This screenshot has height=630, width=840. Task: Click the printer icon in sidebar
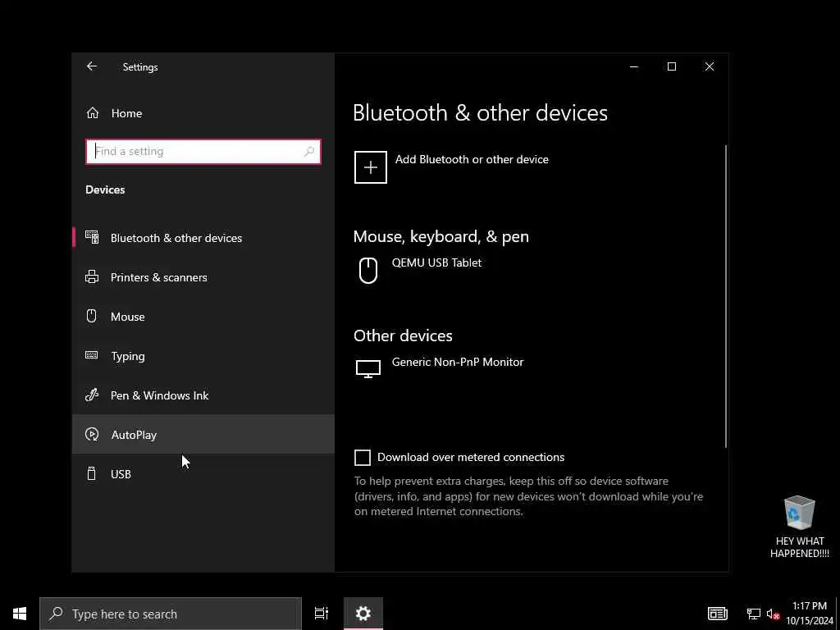tap(92, 277)
